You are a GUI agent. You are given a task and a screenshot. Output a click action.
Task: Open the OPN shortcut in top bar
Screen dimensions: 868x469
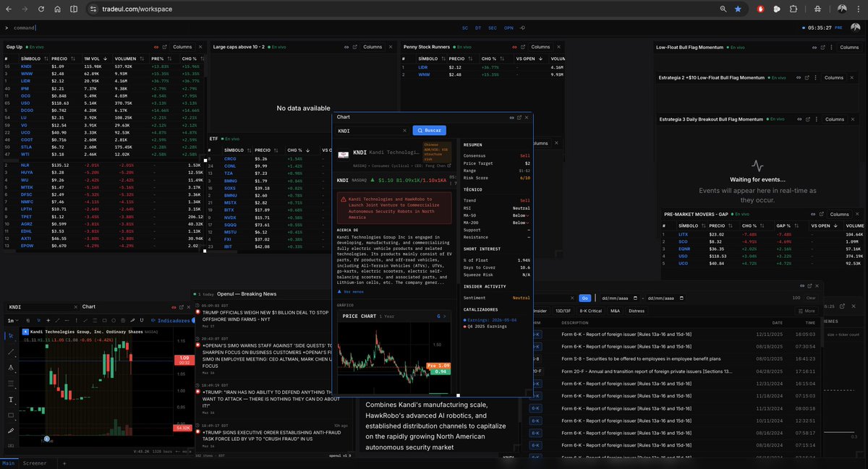coord(509,27)
